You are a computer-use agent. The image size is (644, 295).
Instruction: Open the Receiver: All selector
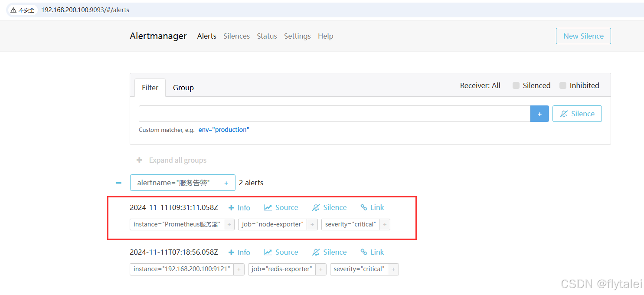480,85
